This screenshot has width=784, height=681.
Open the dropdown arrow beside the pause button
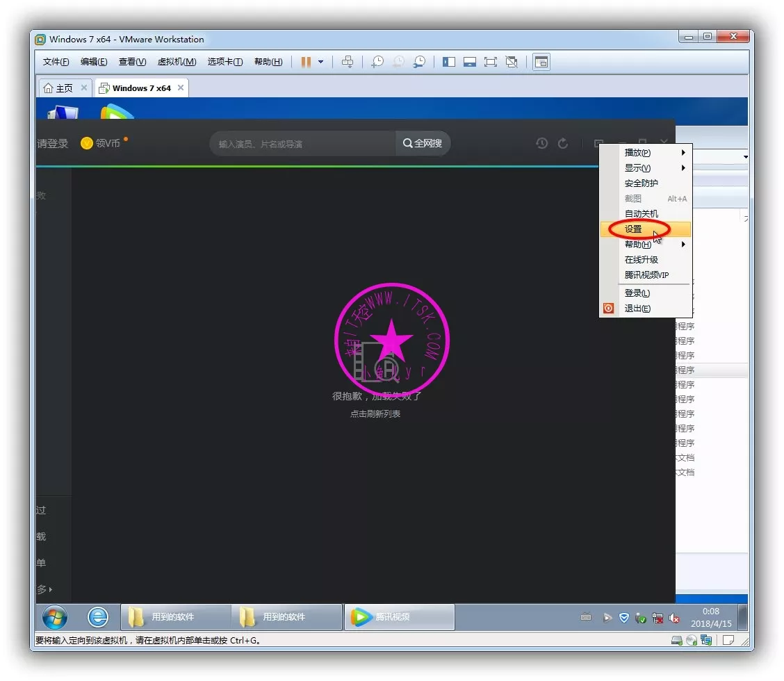coord(320,62)
